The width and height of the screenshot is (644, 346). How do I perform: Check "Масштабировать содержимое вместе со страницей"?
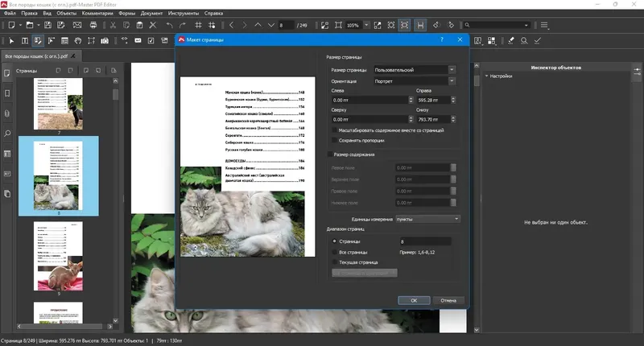click(335, 130)
